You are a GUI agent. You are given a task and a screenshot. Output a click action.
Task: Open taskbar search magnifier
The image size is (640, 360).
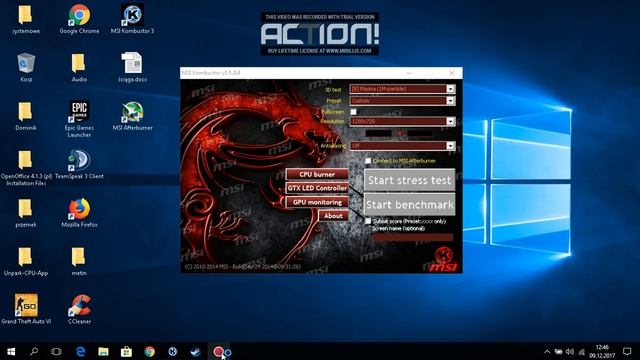pyautogui.click(x=34, y=351)
